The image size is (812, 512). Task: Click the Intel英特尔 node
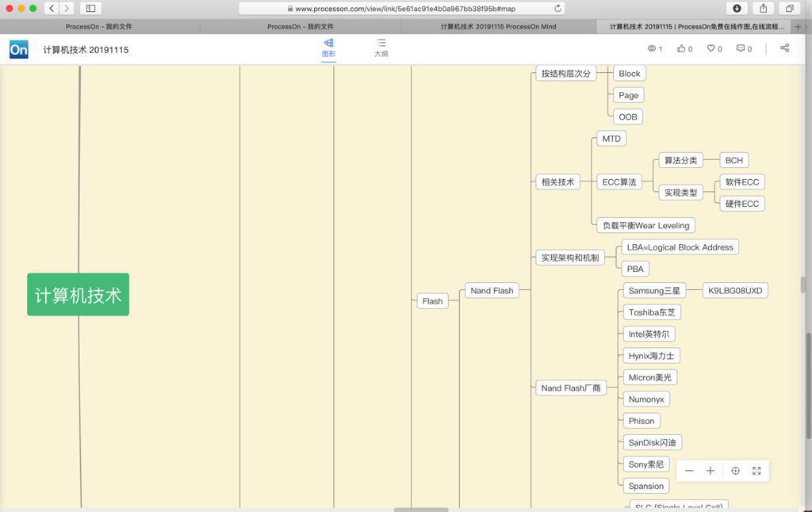649,334
